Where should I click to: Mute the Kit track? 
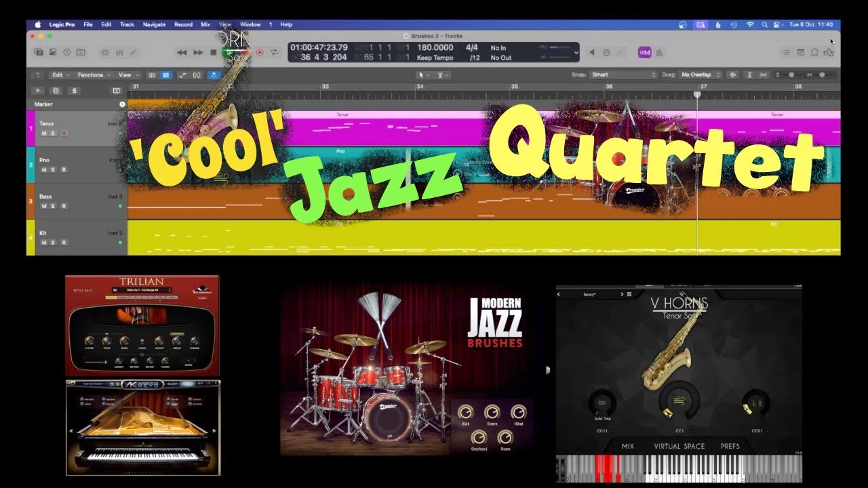pos(44,242)
